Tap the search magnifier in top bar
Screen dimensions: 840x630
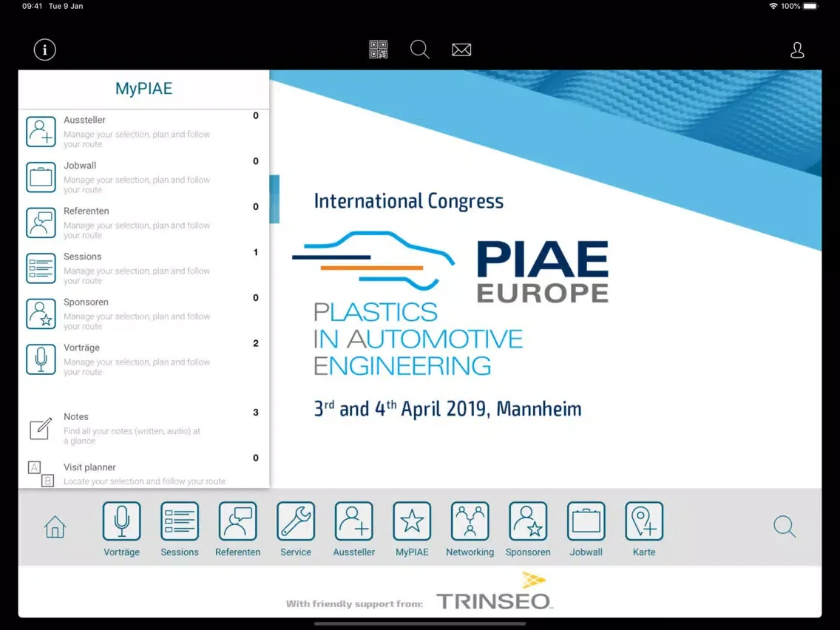(420, 50)
